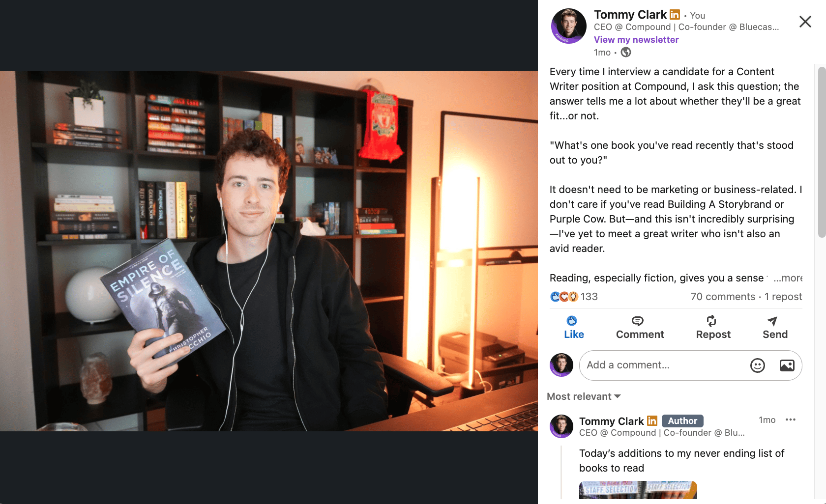Viewport: 826px width, 504px height.
Task: Expand the post text with ...more
Action: coord(788,278)
